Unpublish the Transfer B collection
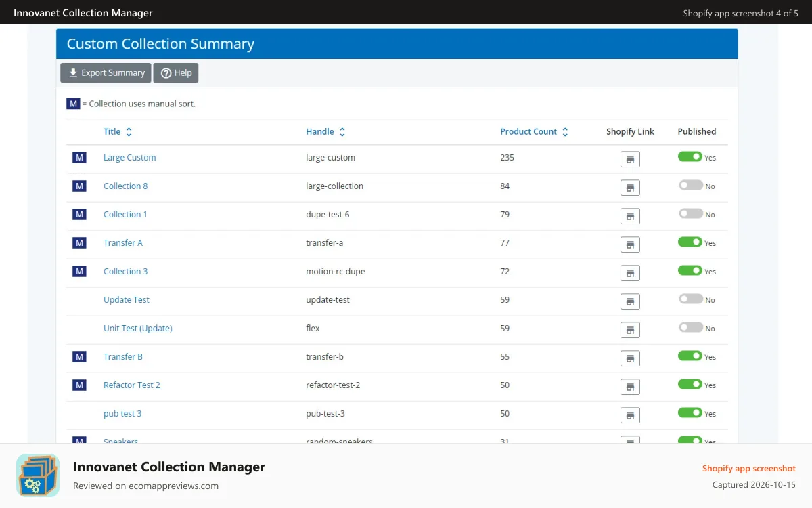This screenshot has height=508, width=812. (690, 356)
